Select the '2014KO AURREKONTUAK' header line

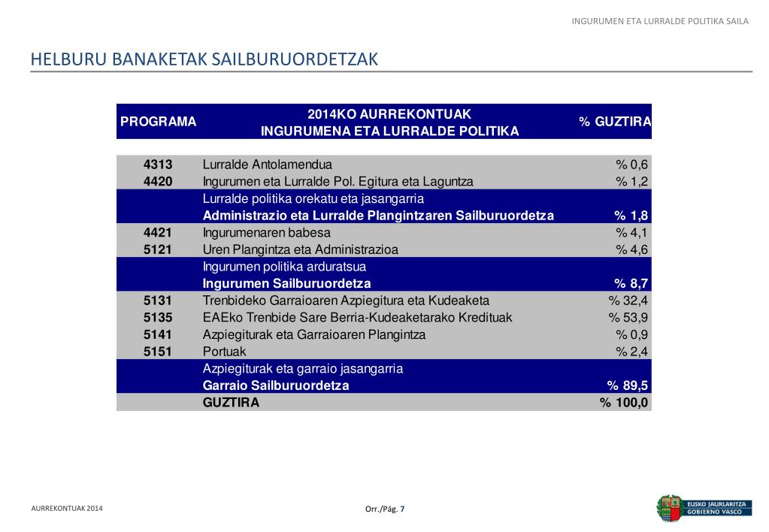(389, 114)
